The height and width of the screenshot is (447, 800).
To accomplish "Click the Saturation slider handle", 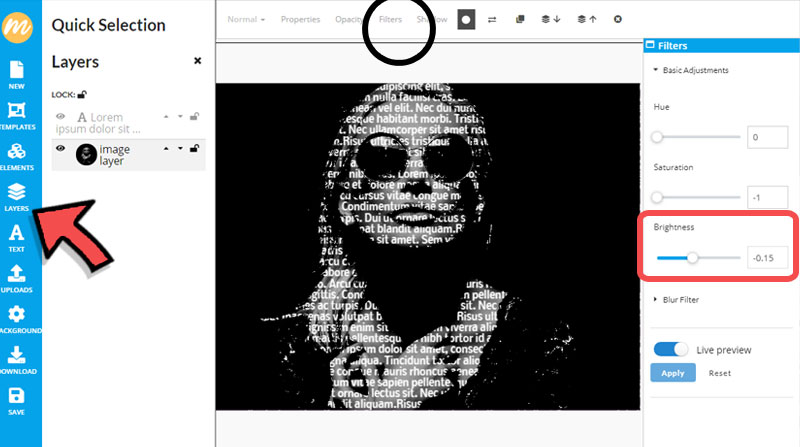I will click(x=657, y=197).
